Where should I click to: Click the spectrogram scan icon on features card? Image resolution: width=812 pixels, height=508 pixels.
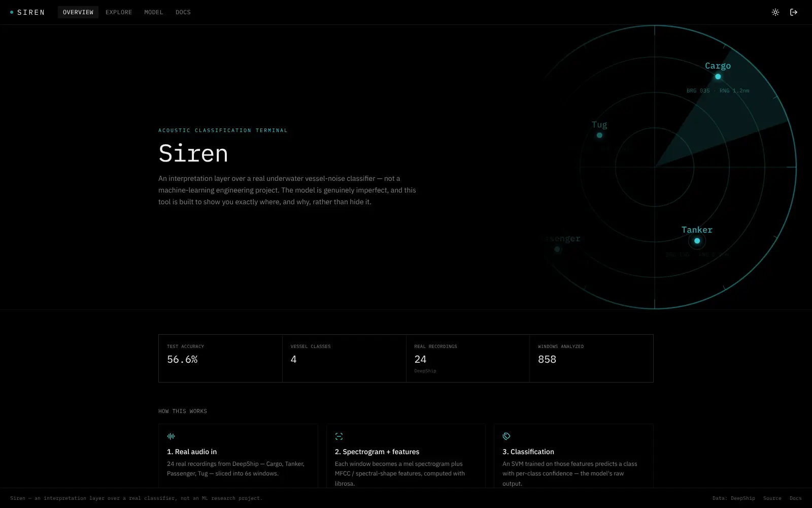pyautogui.click(x=339, y=436)
